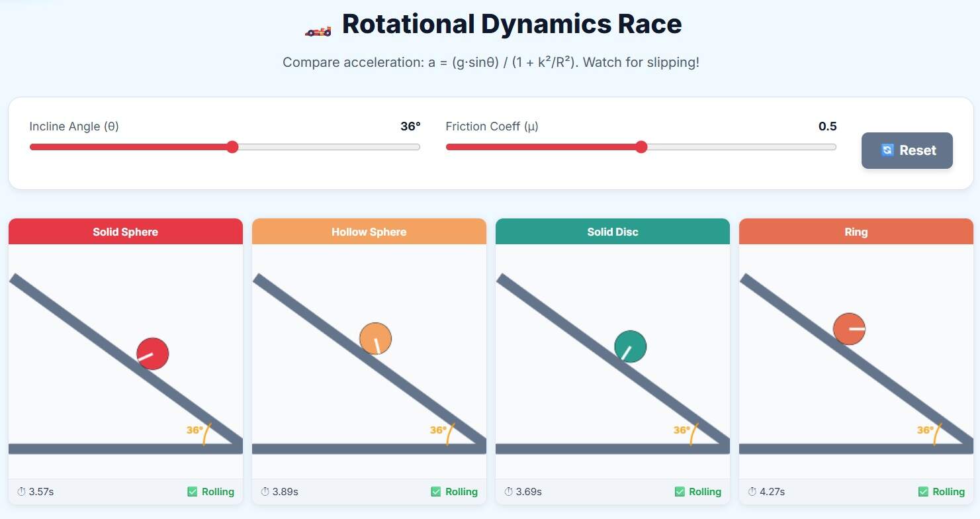Click the Incline Angle slider handle
The height and width of the screenshot is (519, 980).
pyautogui.click(x=232, y=147)
